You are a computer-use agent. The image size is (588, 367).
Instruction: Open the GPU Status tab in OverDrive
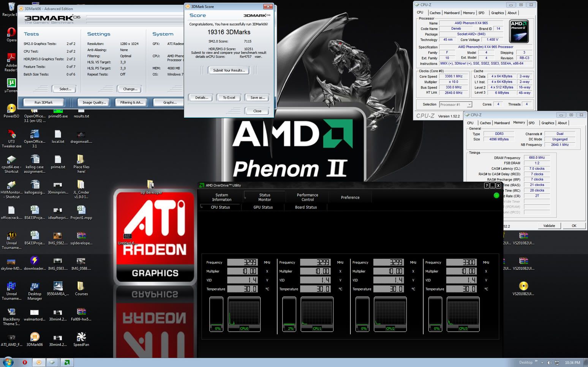tap(263, 207)
